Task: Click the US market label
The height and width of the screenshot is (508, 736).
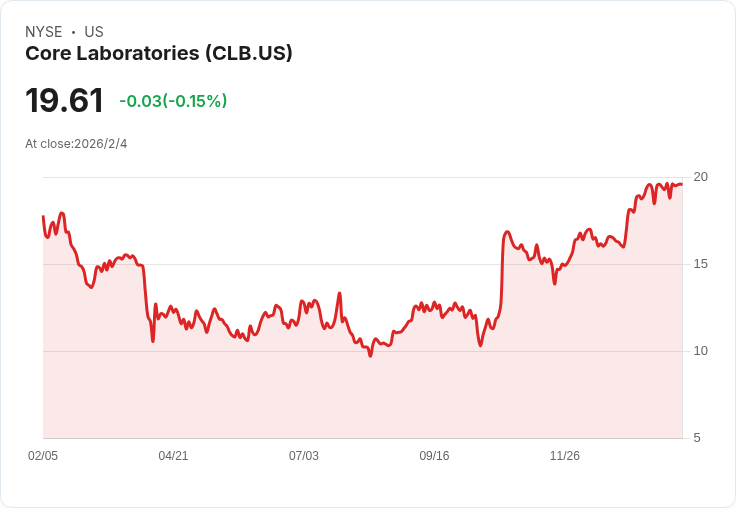Action: 94,32
